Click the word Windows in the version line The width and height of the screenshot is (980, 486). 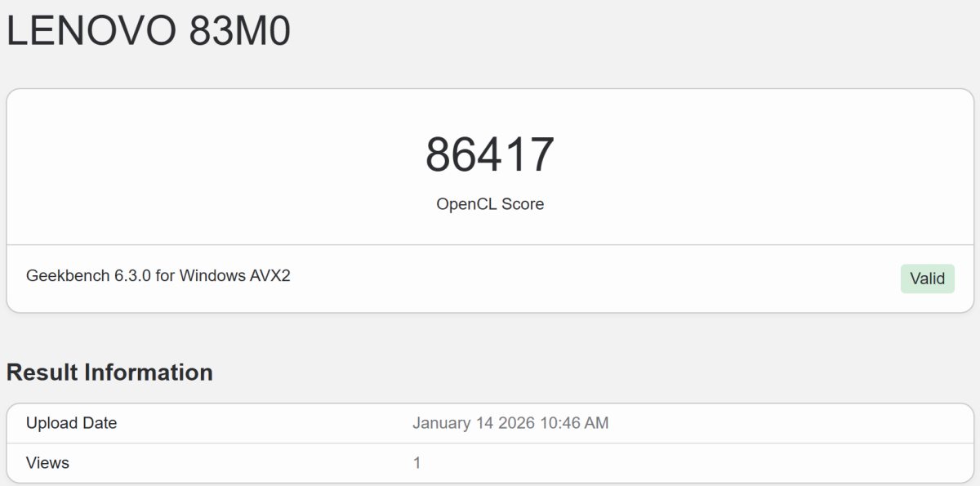coord(212,275)
